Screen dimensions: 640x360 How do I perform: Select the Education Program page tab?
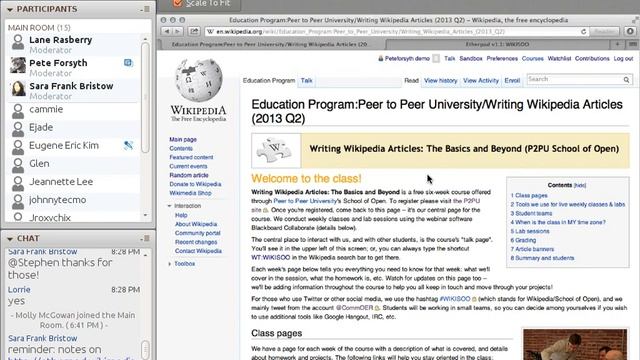pos(269,80)
